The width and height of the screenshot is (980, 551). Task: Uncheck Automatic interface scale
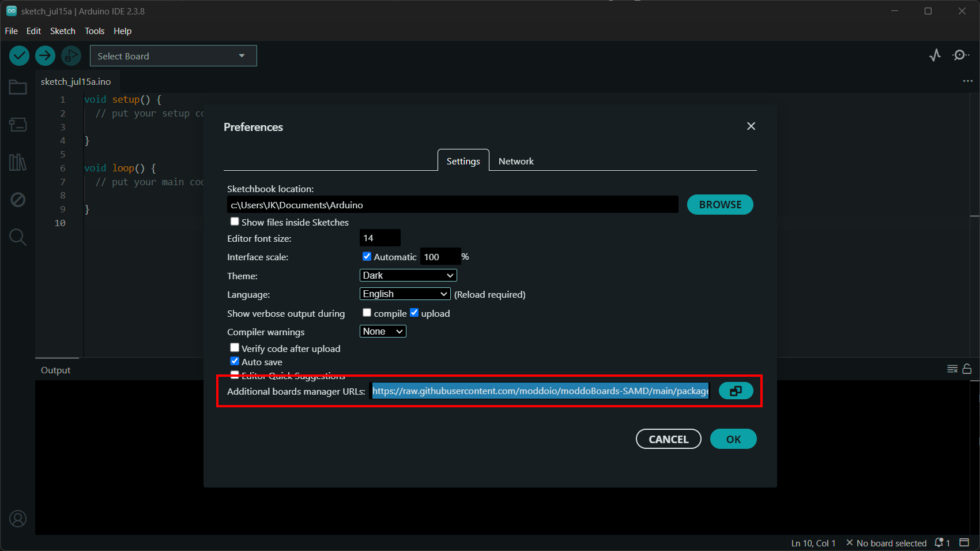tap(367, 256)
